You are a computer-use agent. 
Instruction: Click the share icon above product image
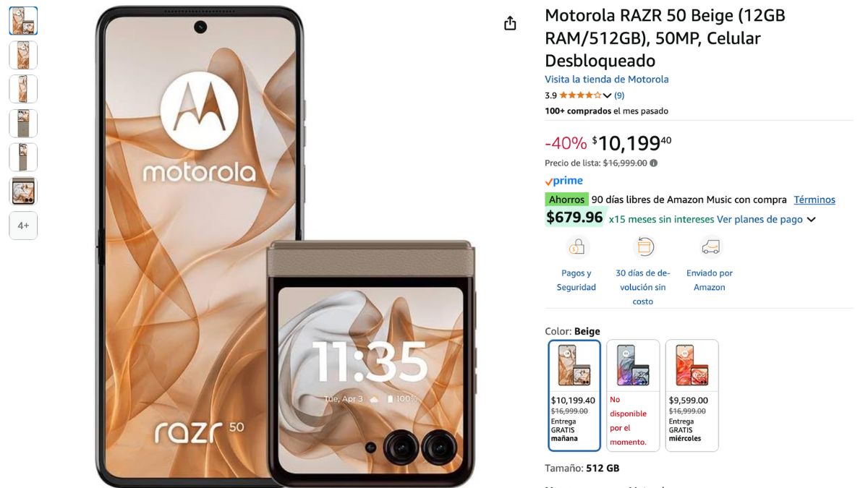click(x=510, y=23)
